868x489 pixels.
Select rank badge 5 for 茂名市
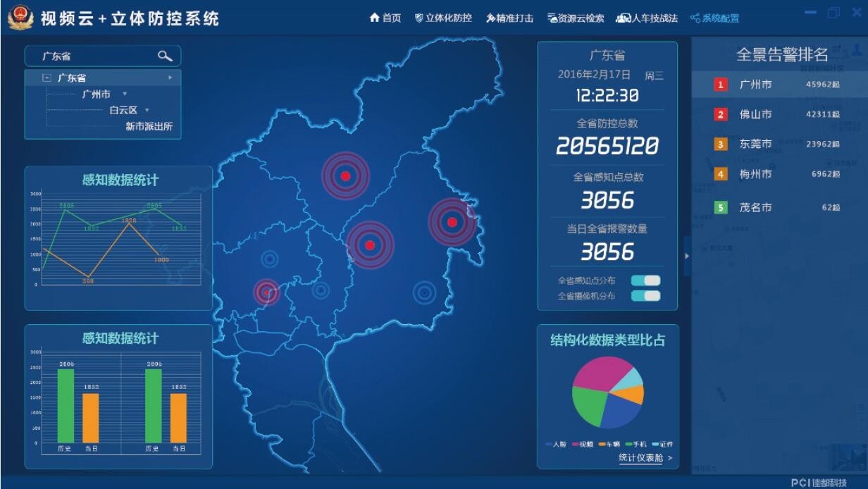click(x=721, y=207)
